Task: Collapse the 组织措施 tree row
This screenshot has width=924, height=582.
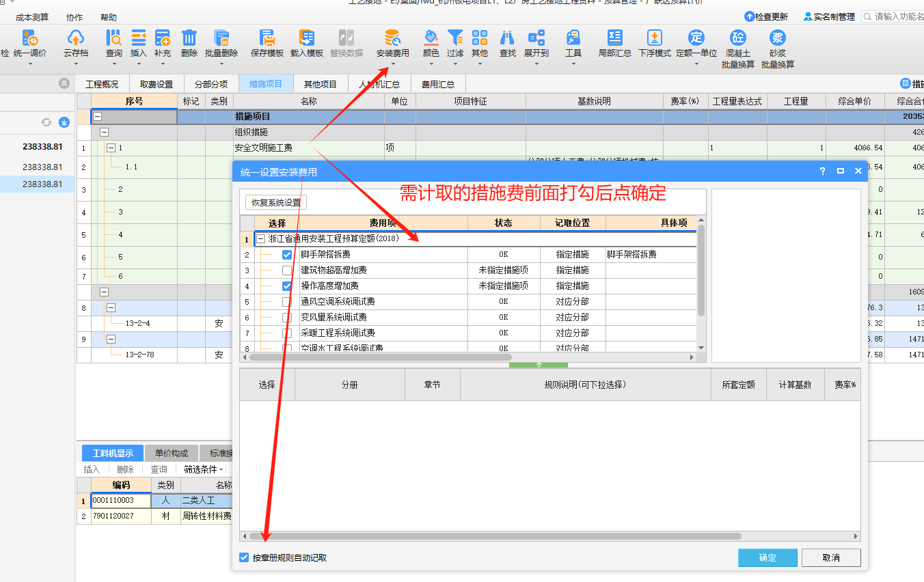Action: 104,132
